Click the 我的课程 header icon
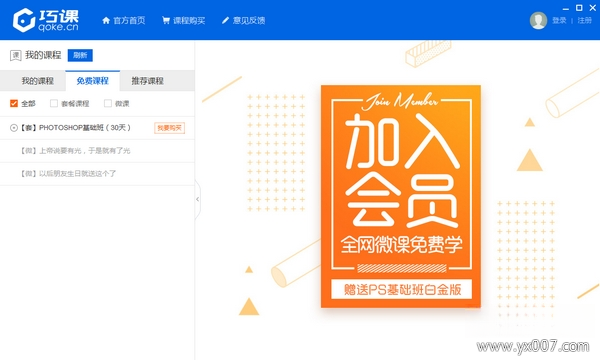The width and height of the screenshot is (600, 360). click(x=15, y=55)
